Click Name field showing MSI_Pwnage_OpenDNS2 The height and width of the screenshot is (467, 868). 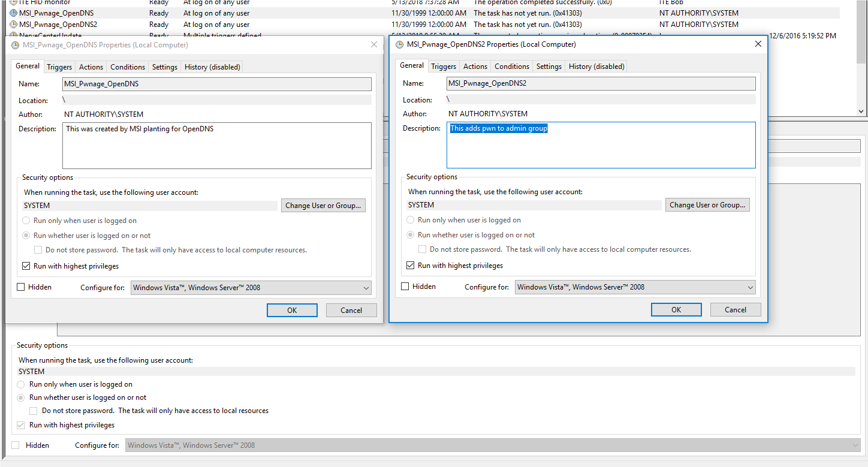[x=601, y=83]
